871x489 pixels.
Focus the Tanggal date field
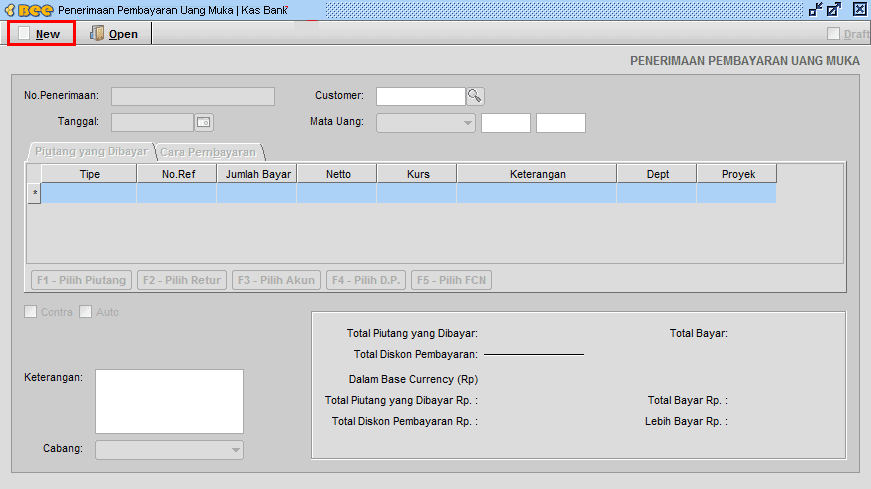[x=152, y=122]
